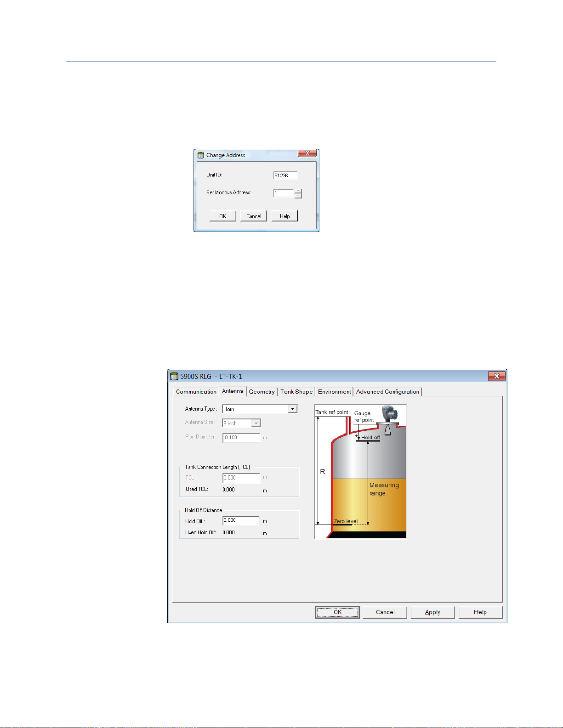The image size is (563, 728).
Task: Select the Antenna tab
Action: click(233, 391)
